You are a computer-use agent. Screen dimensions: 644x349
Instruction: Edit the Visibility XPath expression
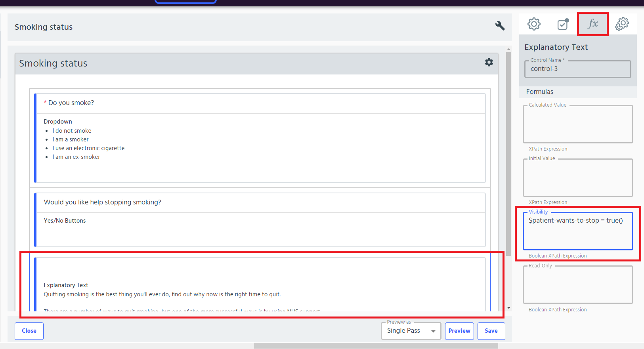(578, 231)
